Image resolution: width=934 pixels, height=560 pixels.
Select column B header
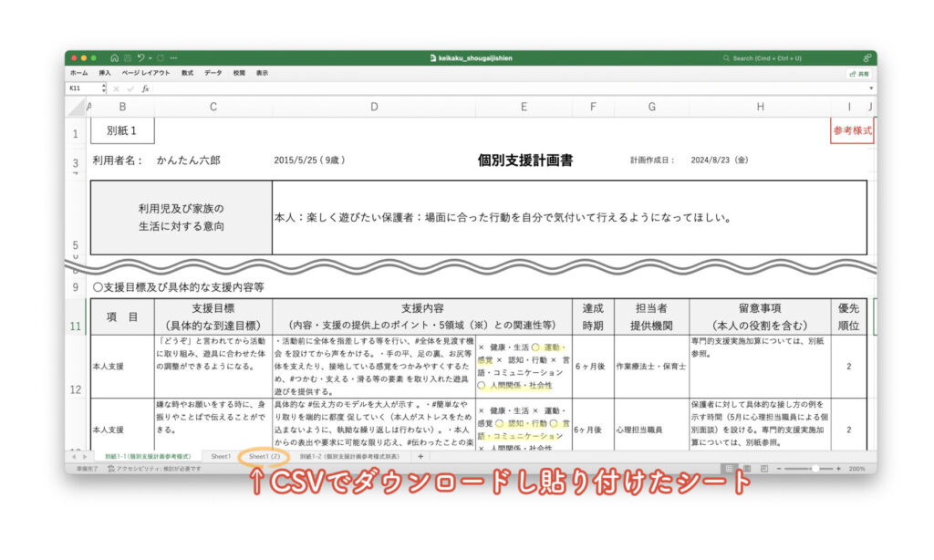tap(122, 107)
